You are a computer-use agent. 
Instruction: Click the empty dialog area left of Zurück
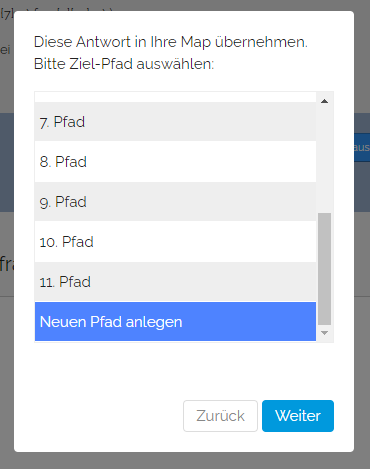[100, 416]
